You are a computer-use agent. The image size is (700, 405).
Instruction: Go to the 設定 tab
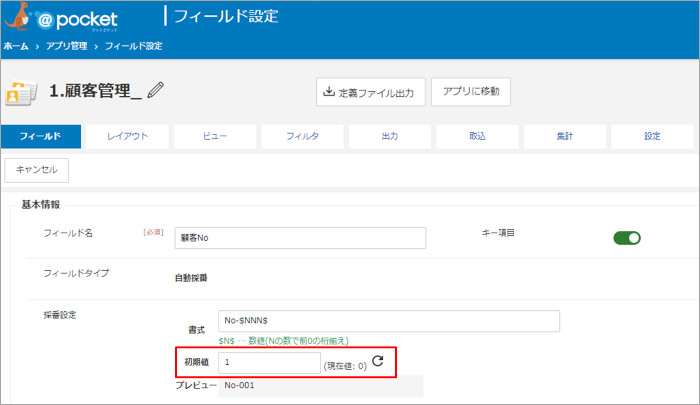[x=652, y=136]
